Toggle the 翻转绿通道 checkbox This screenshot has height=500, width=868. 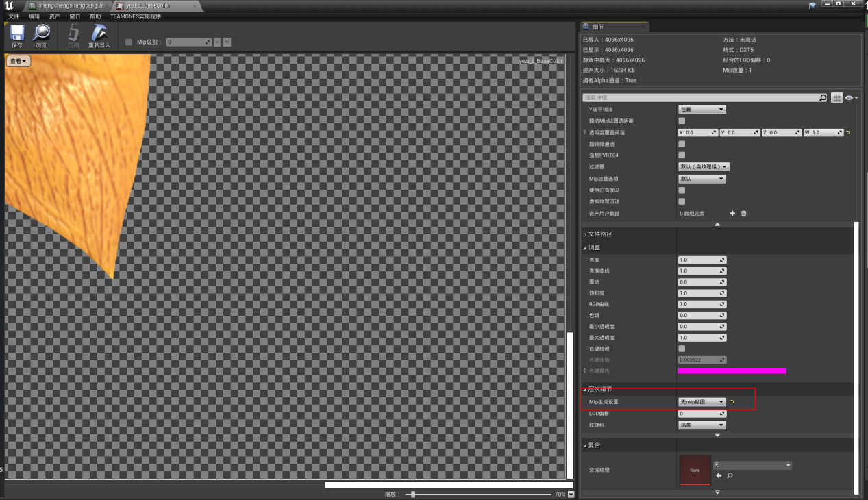pyautogui.click(x=682, y=144)
